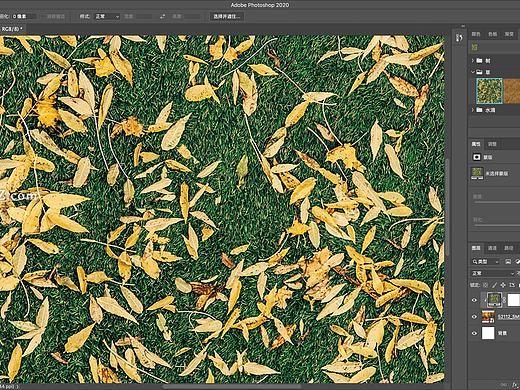Open the collapsed History panel icon

(459, 38)
